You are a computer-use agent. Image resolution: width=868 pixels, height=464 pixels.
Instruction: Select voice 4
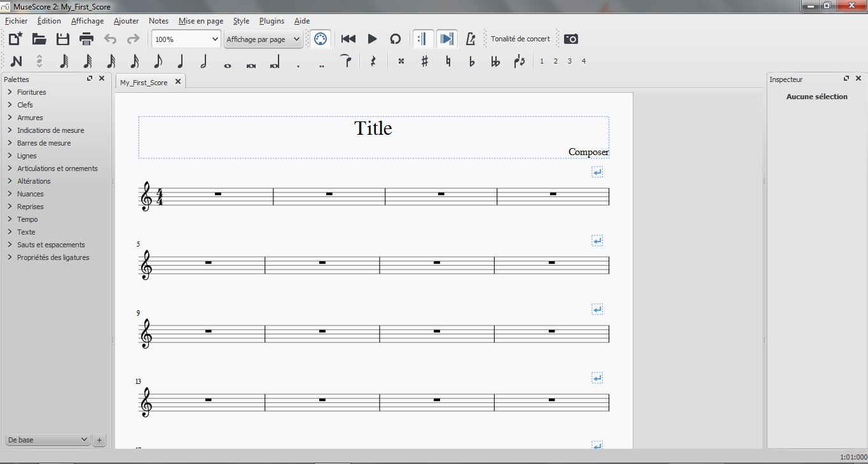(584, 62)
